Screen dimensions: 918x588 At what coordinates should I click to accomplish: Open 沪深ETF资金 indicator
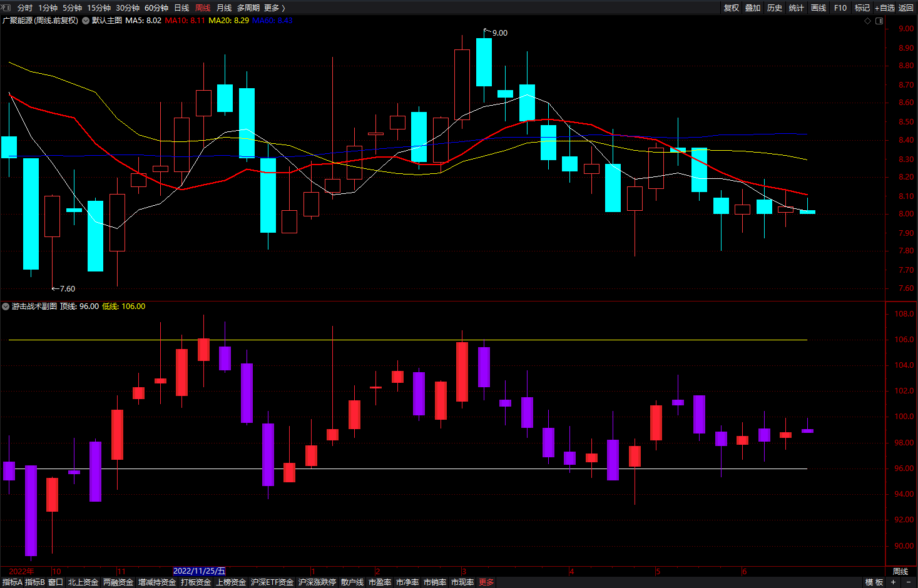pyautogui.click(x=272, y=582)
